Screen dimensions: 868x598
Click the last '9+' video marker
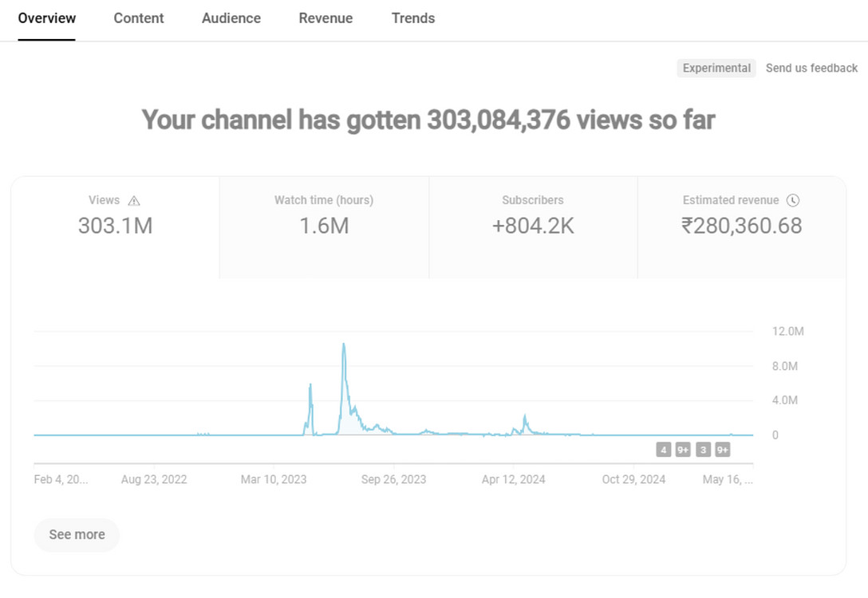tap(723, 450)
